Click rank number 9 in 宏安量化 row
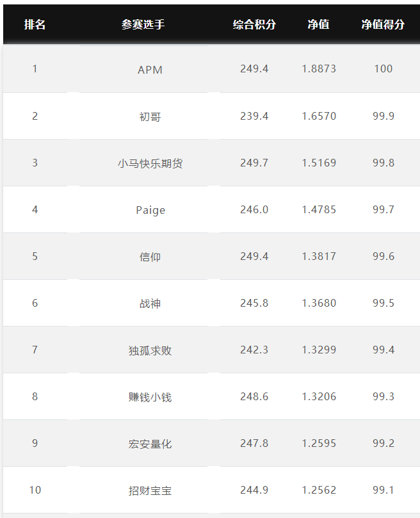This screenshot has width=420, height=518. click(x=35, y=443)
